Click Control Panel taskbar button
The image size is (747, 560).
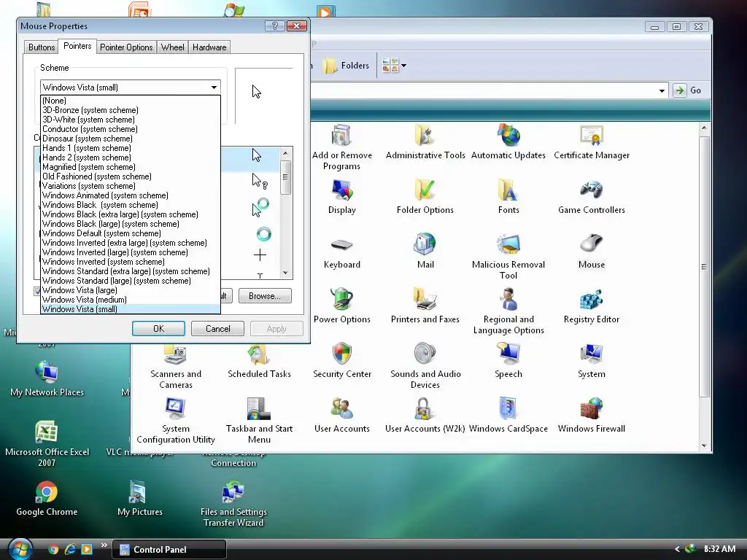pyautogui.click(x=169, y=550)
